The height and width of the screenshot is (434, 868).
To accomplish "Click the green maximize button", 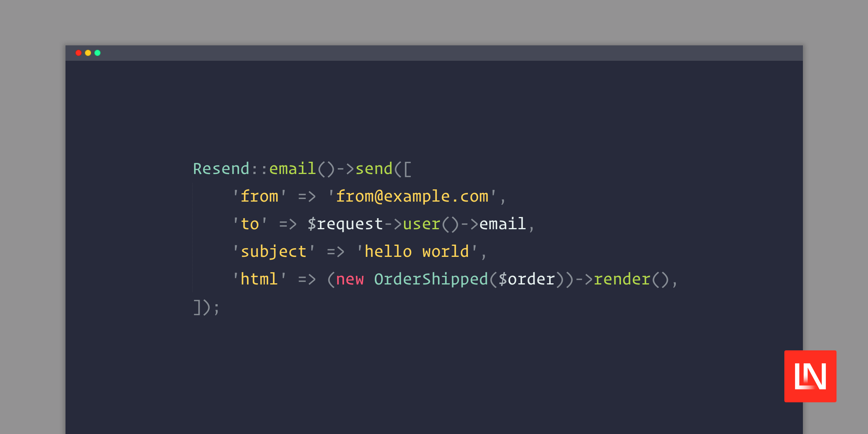I will (x=98, y=53).
